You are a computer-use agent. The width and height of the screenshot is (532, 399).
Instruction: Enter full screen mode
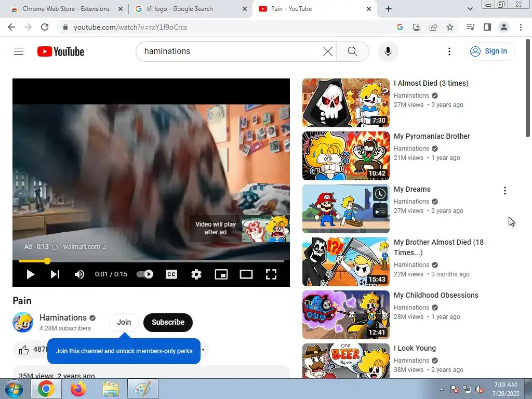click(x=271, y=274)
